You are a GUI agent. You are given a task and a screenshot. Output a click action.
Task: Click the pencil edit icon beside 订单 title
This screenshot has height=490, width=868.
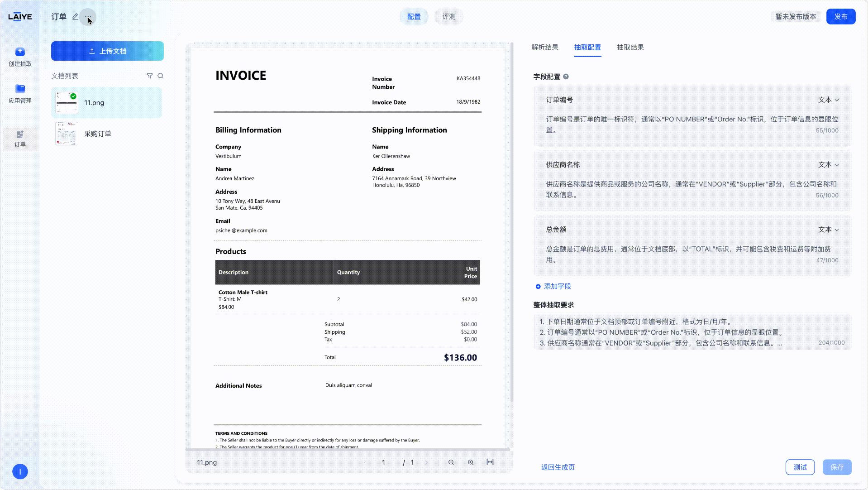click(75, 17)
